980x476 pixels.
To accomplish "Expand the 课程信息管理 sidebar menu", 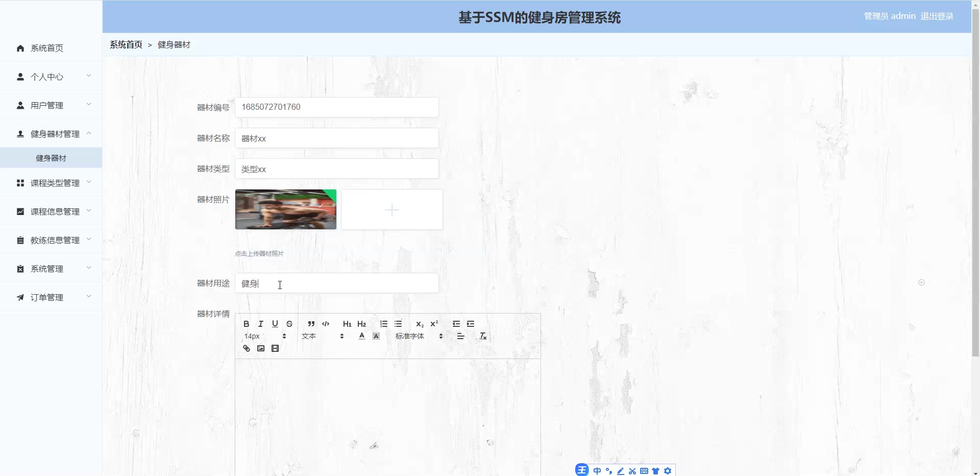I will pyautogui.click(x=51, y=211).
